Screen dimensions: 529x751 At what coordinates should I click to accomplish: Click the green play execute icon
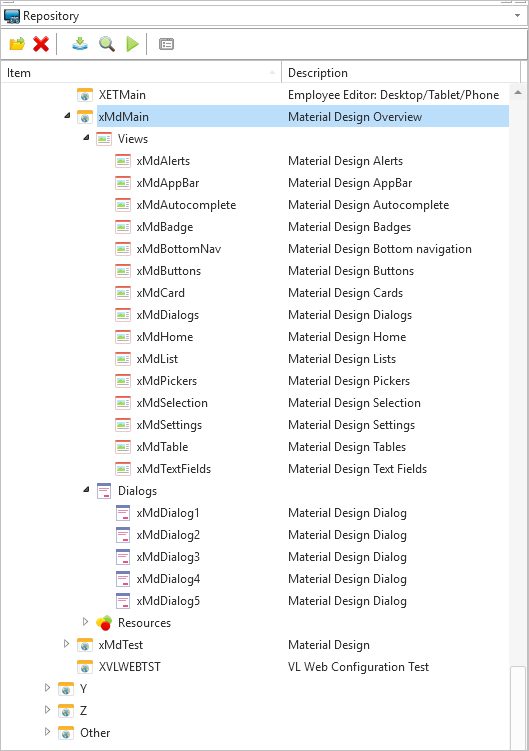tap(132, 44)
